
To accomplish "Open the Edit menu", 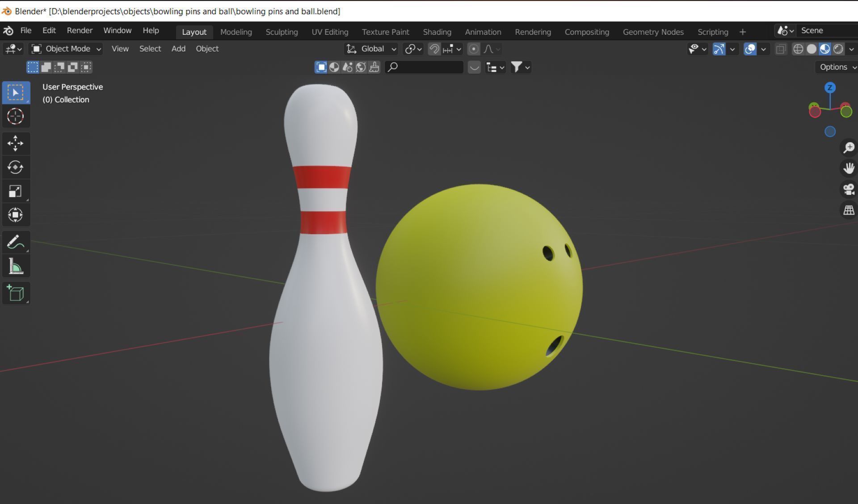I will coord(49,30).
